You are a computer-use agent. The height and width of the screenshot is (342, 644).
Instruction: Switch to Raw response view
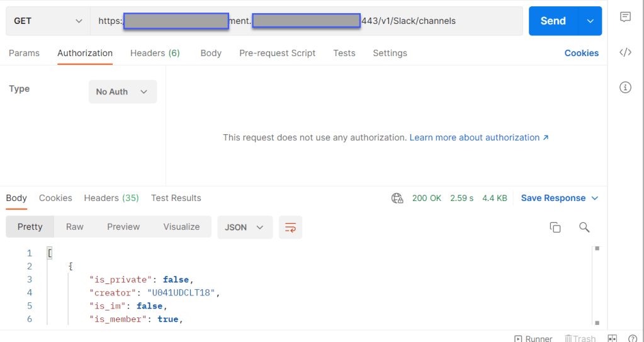pyautogui.click(x=75, y=227)
